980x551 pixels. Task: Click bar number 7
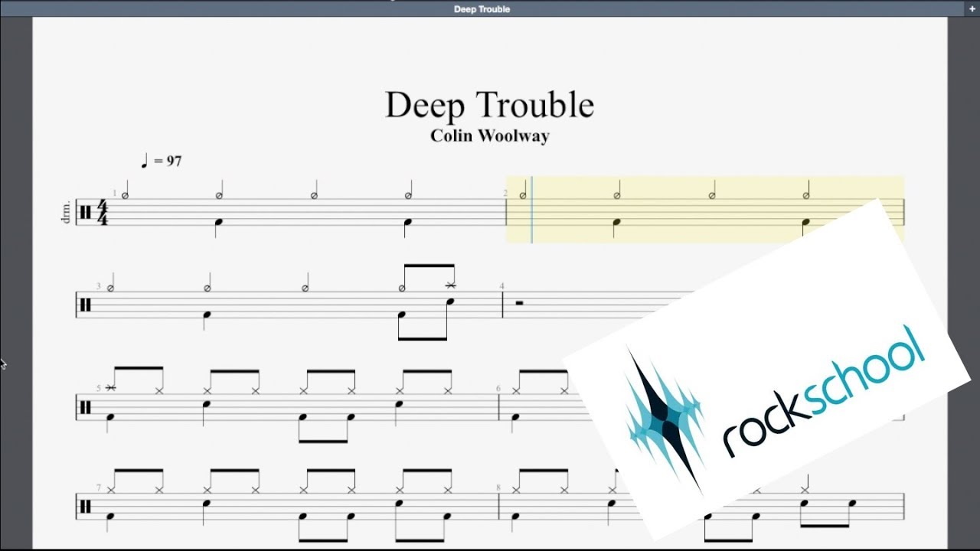tap(98, 487)
